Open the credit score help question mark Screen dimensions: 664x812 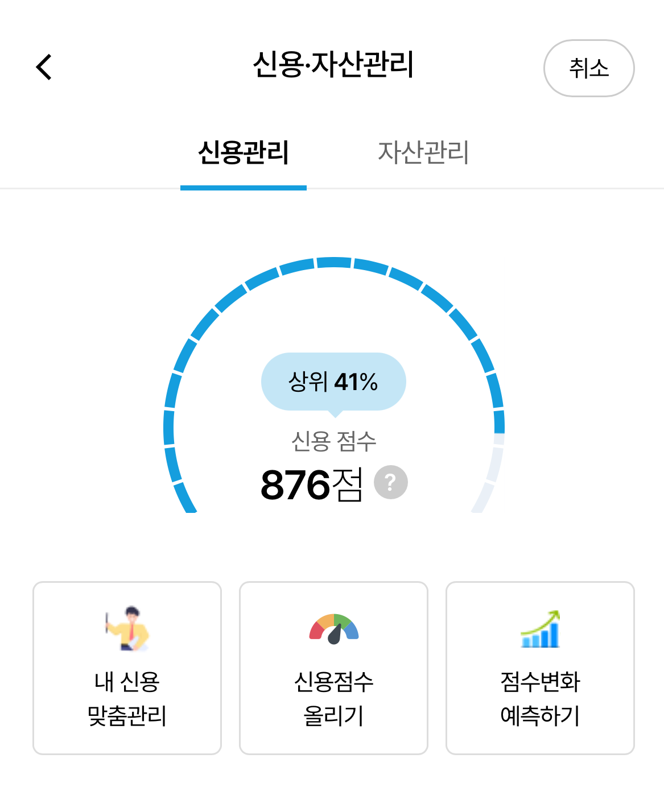click(390, 482)
